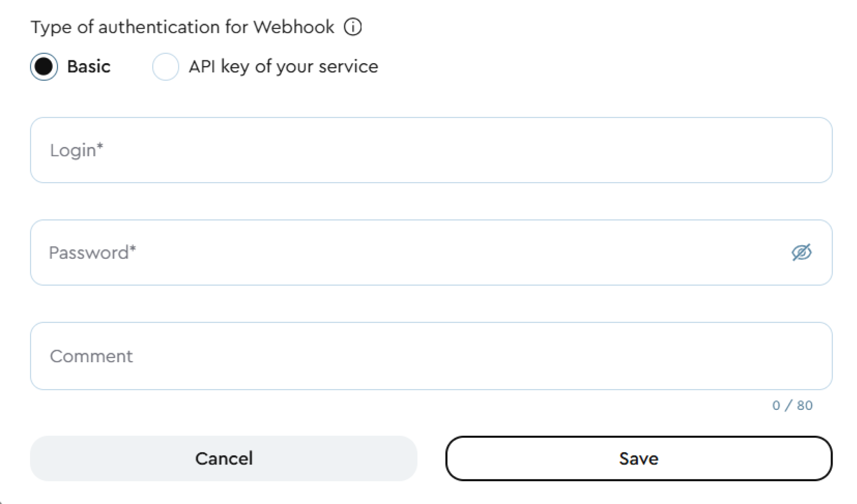Viewport: 857px width, 504px height.
Task: Click the "Type of authentication for Webhook" heading
Action: point(183,27)
